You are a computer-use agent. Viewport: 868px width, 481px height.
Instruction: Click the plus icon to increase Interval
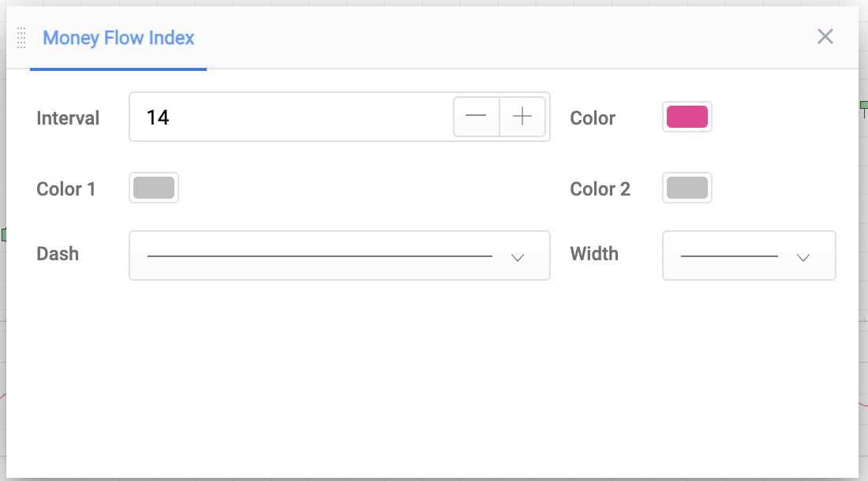[522, 116]
